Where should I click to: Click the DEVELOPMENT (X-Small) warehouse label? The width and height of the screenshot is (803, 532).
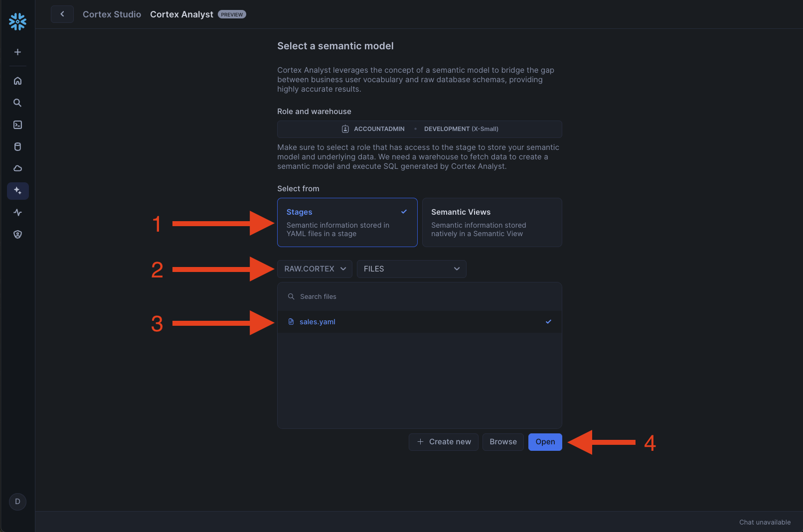(x=461, y=129)
